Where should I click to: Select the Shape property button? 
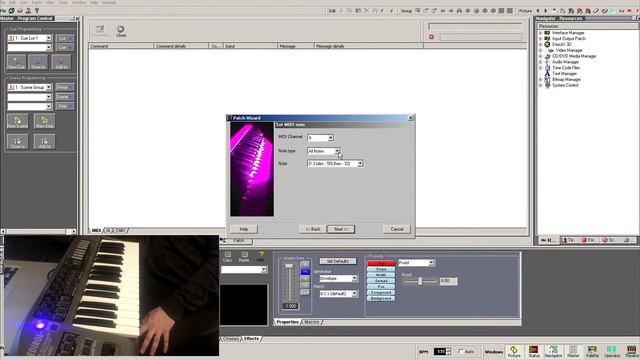tap(381, 269)
